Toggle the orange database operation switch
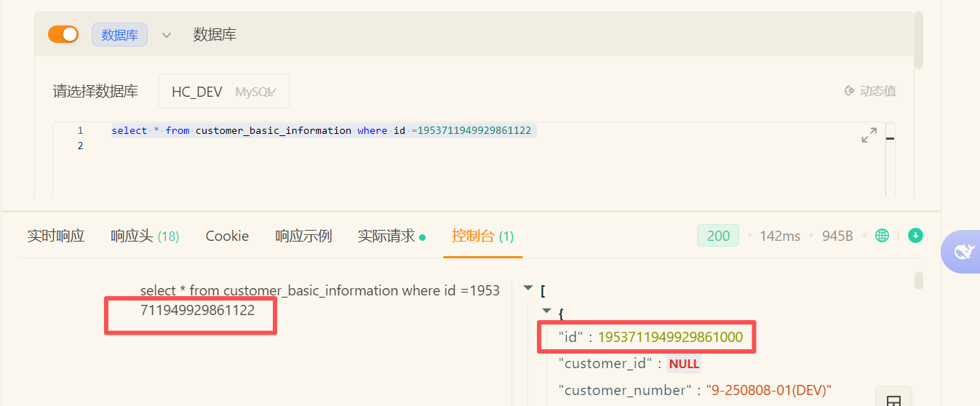Viewport: 980px width, 406px height. pyautogui.click(x=63, y=34)
